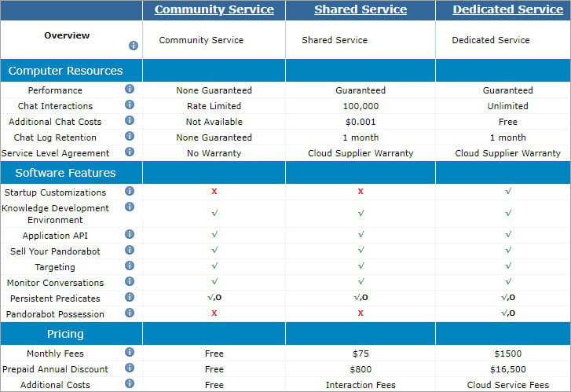Click the Cloud Service Fees cell
571x392 pixels.
[x=507, y=385]
